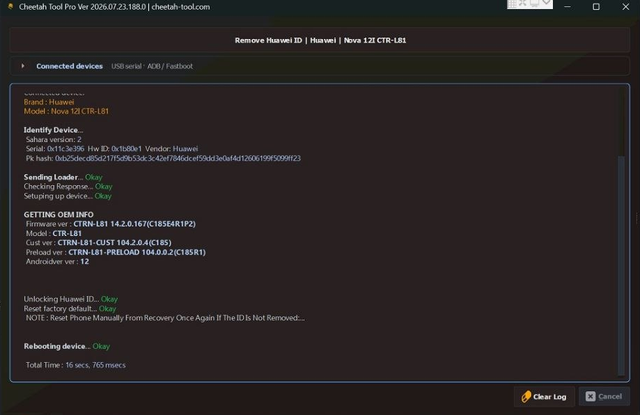This screenshot has height=415, width=640.
Task: Click the Cust ver CTRN-L81-CUST value
Action: coord(114,243)
